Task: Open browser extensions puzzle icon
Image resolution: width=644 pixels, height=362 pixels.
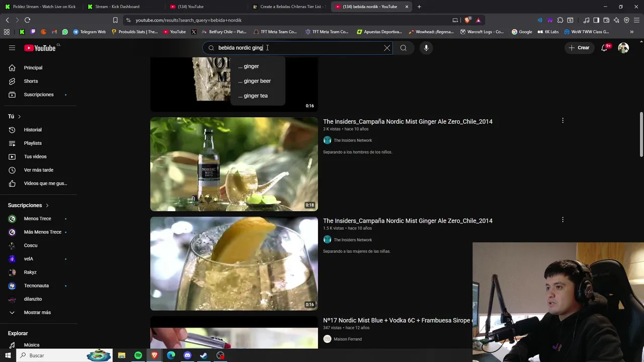Action: click(x=560, y=20)
